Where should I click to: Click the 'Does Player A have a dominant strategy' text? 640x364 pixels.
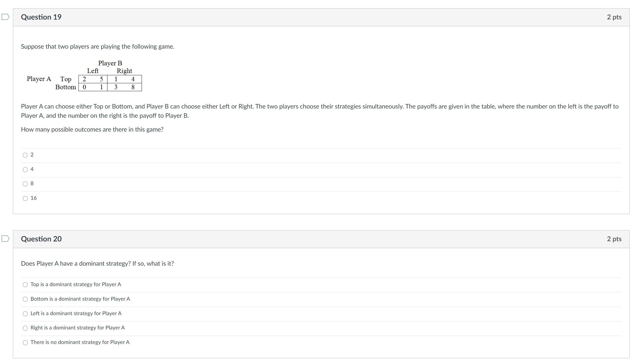click(97, 264)
